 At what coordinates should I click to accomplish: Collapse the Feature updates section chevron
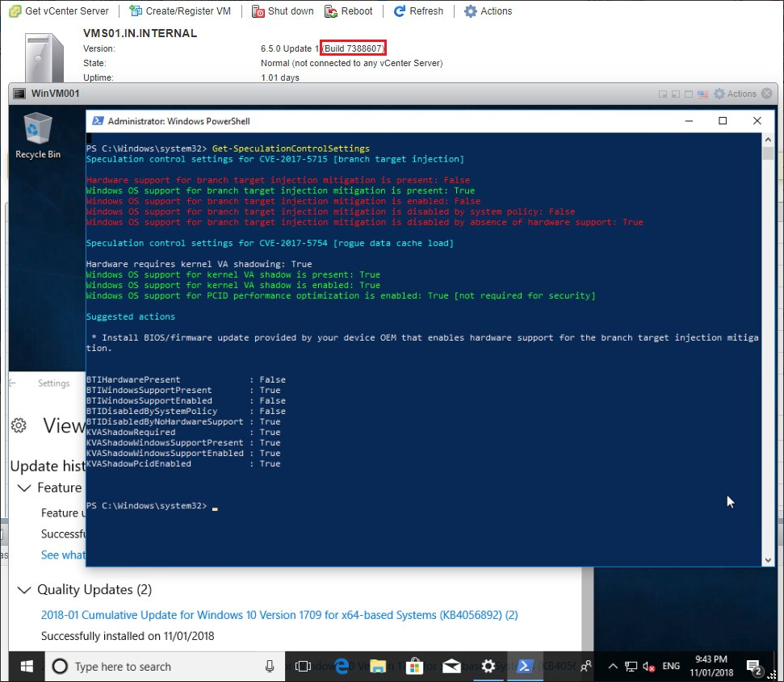point(24,487)
